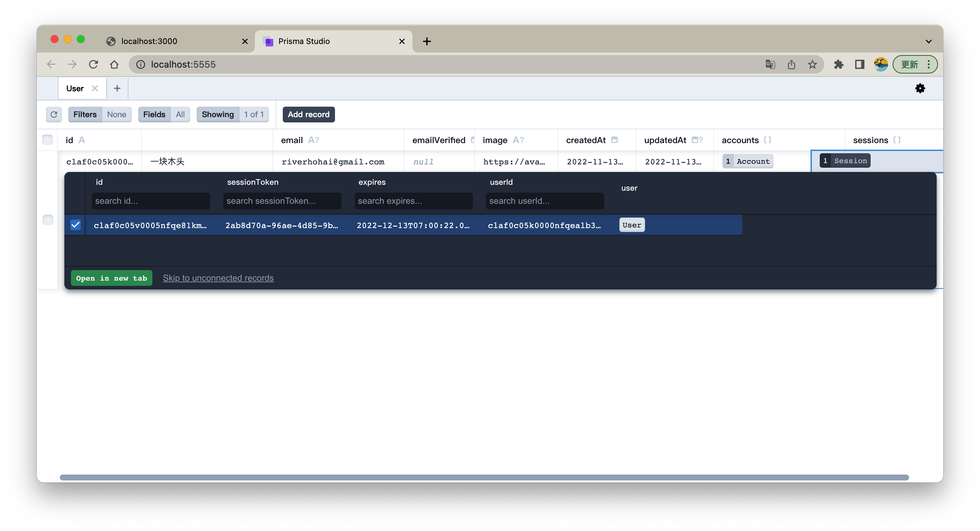Click the email column header
The width and height of the screenshot is (980, 531).
tap(339, 140)
